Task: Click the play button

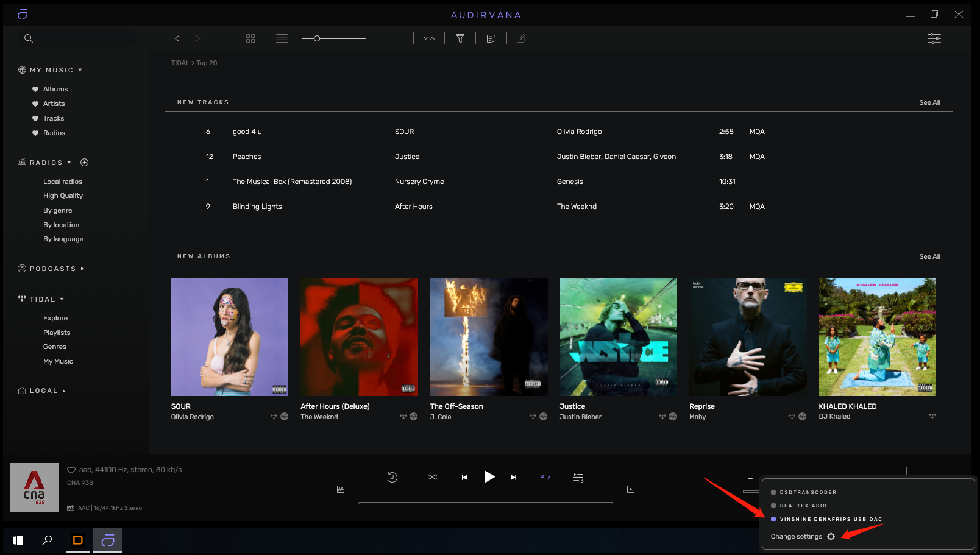Action: pyautogui.click(x=489, y=477)
